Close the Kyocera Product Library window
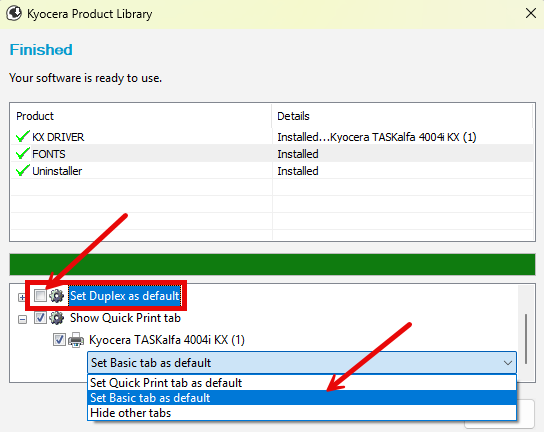 (x=531, y=14)
